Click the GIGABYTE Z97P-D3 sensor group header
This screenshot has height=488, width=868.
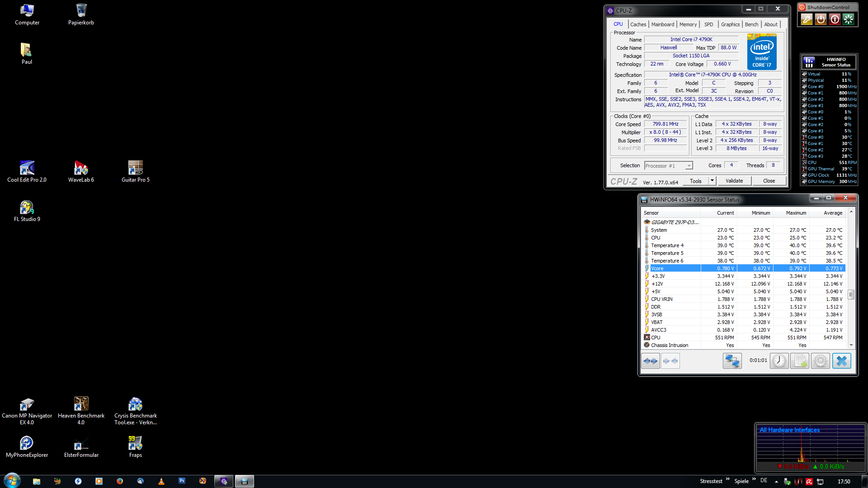674,222
